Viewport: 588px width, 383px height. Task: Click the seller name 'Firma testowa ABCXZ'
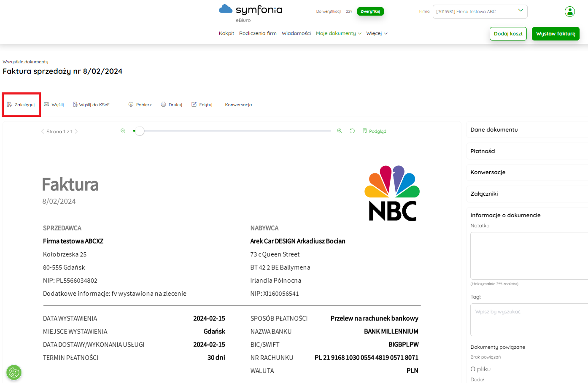tap(73, 241)
